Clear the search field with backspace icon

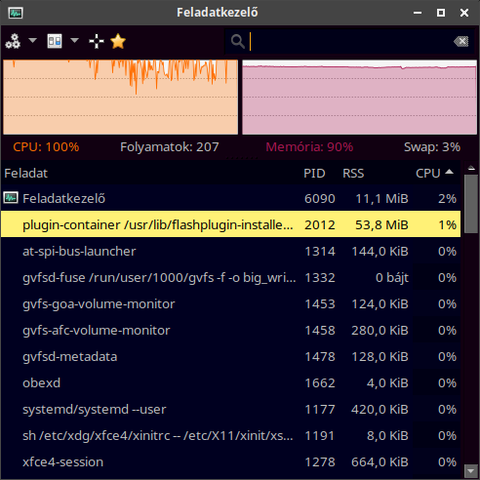(461, 41)
